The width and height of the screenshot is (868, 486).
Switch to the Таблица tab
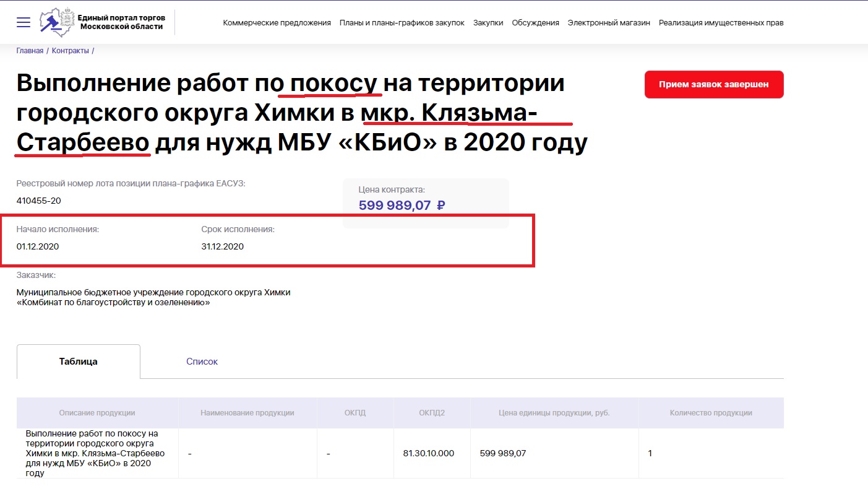coord(79,362)
